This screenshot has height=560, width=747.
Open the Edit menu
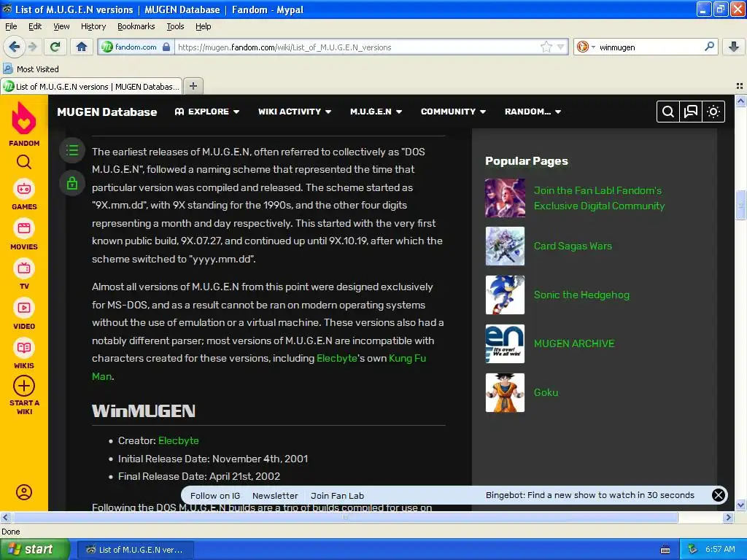pyautogui.click(x=35, y=26)
